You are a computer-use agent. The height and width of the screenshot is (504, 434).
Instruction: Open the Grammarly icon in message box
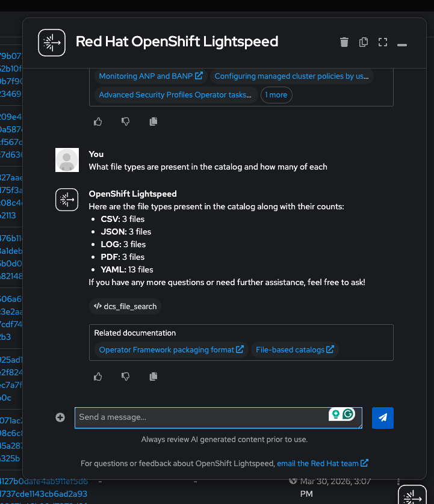pyautogui.click(x=348, y=414)
